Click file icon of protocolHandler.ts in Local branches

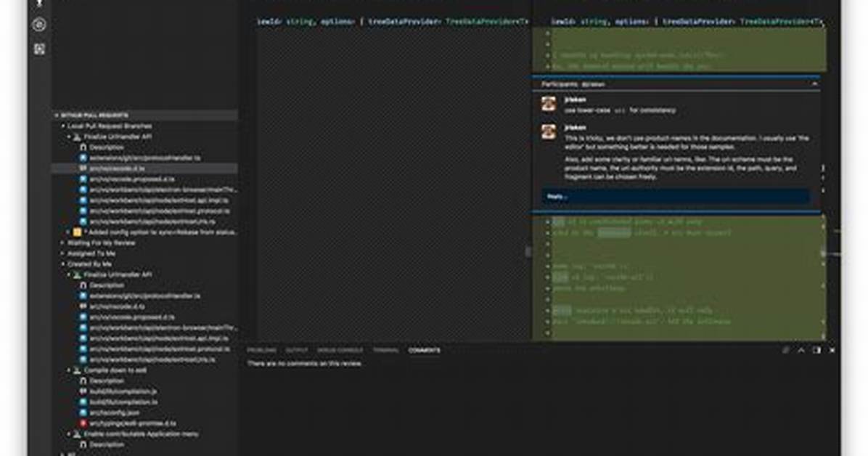click(x=83, y=158)
